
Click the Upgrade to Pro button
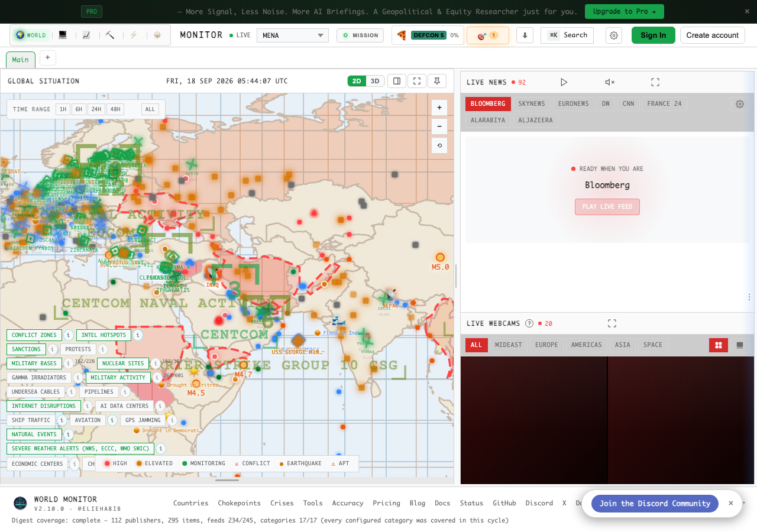click(x=625, y=11)
